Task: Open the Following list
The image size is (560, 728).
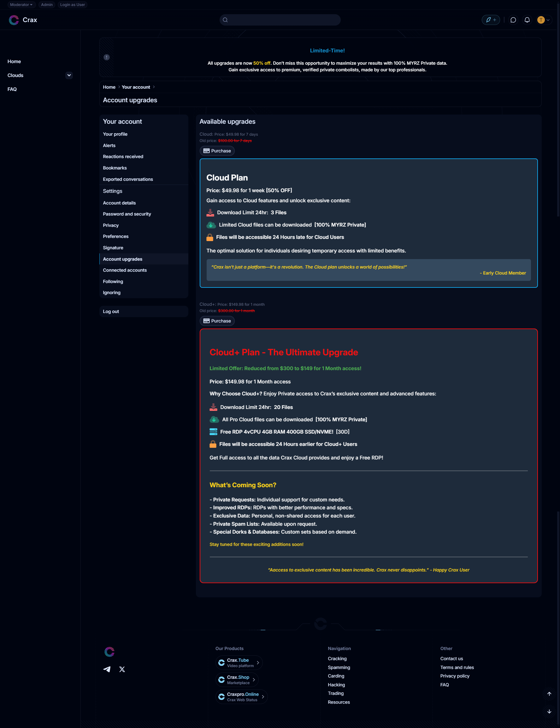Action: click(144, 281)
